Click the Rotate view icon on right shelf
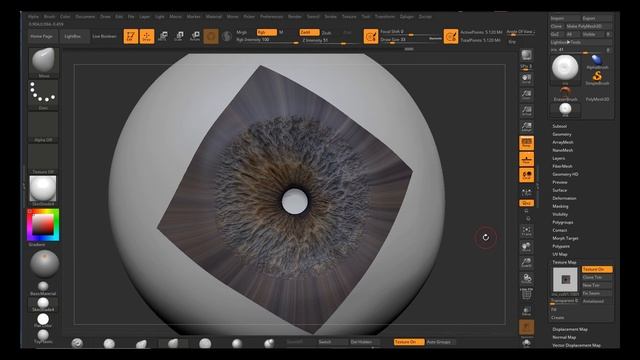This screenshot has width=640, height=360. (527, 279)
